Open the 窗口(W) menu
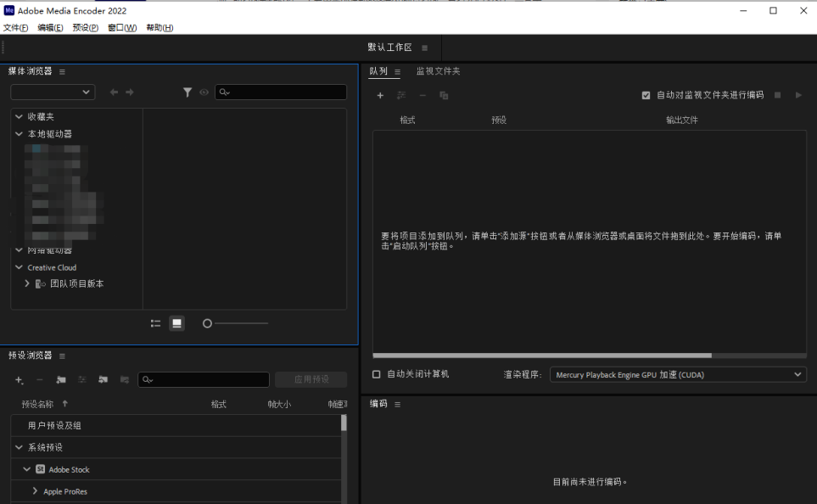Image resolution: width=817 pixels, height=504 pixels. point(122,28)
